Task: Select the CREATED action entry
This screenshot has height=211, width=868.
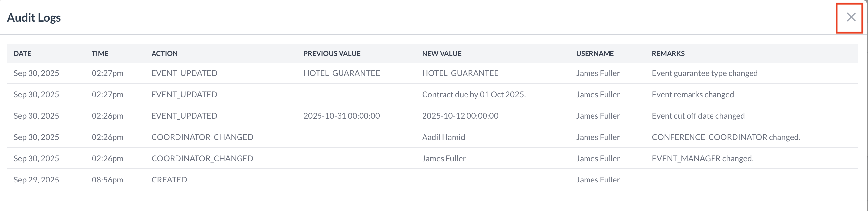Action: (x=169, y=180)
